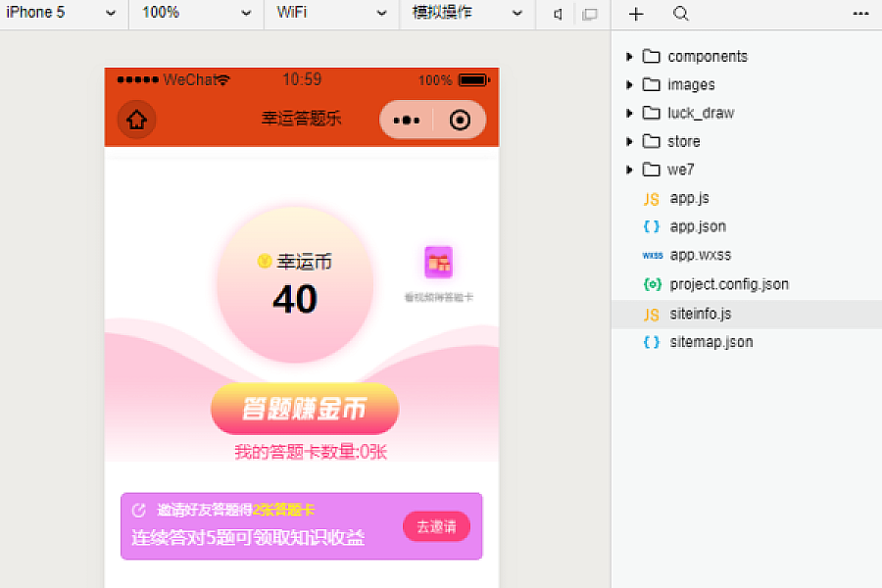
Task: Open the more options ellipsis in file panel
Action: 860,14
